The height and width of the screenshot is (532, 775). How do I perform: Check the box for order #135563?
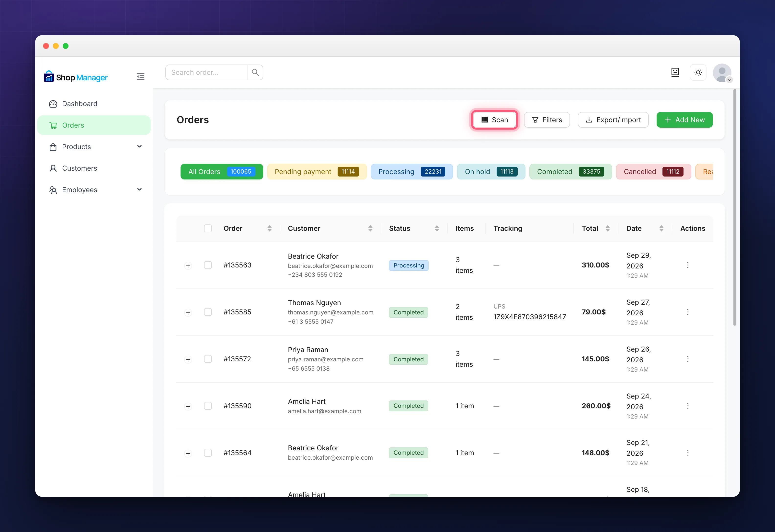coord(208,265)
